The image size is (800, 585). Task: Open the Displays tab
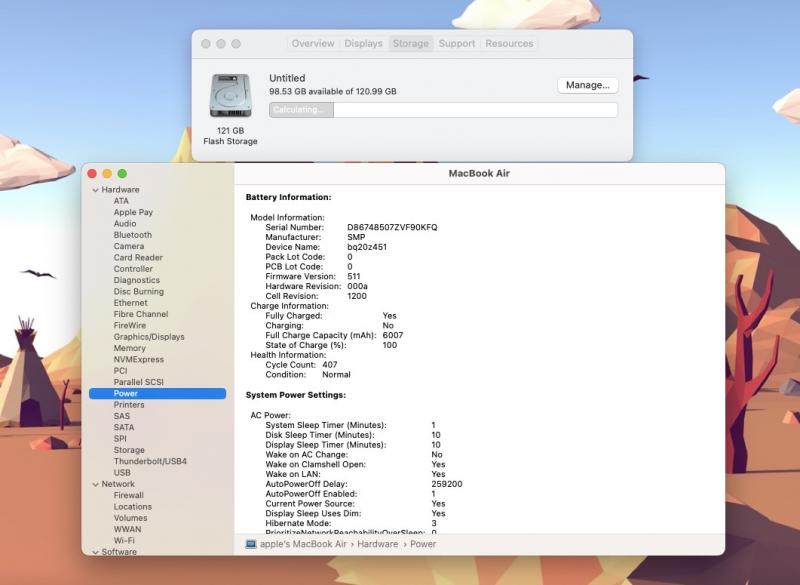pyautogui.click(x=363, y=44)
